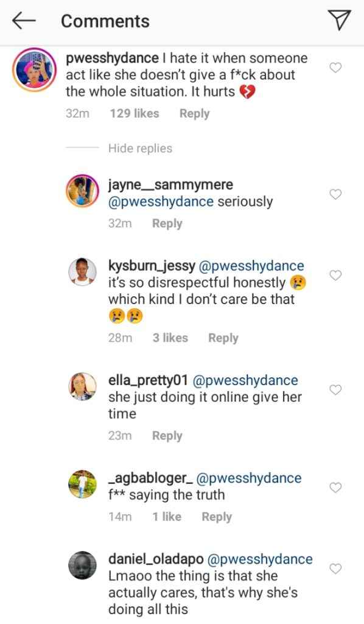Collapse thread with Hide replies
This screenshot has height=624, width=364.
coord(140,149)
